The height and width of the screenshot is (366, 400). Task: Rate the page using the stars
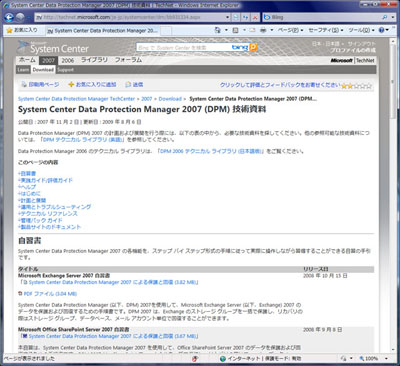(x=356, y=86)
